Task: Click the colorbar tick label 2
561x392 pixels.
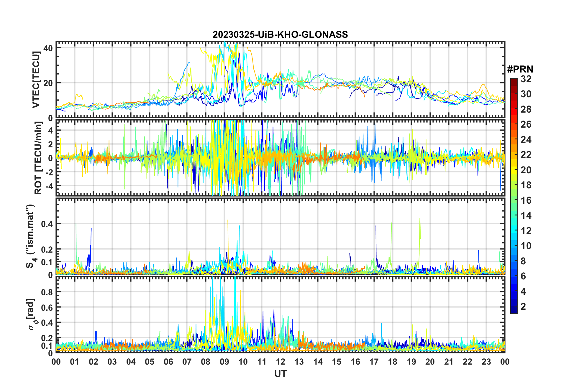Action: (x=523, y=307)
